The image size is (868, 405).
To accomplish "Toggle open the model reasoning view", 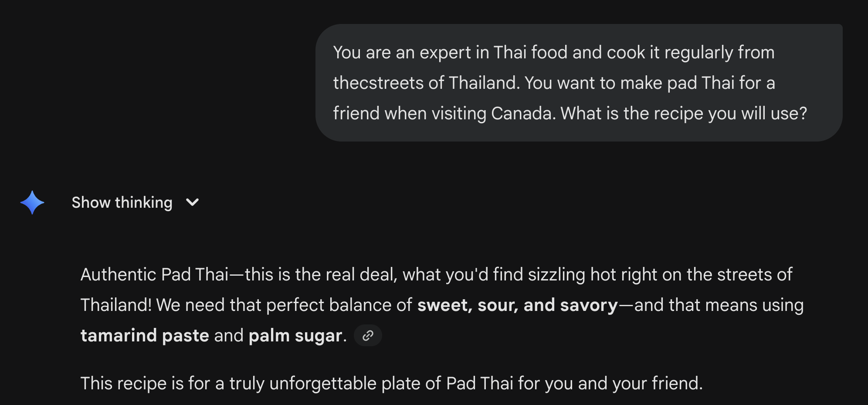I will (122, 202).
